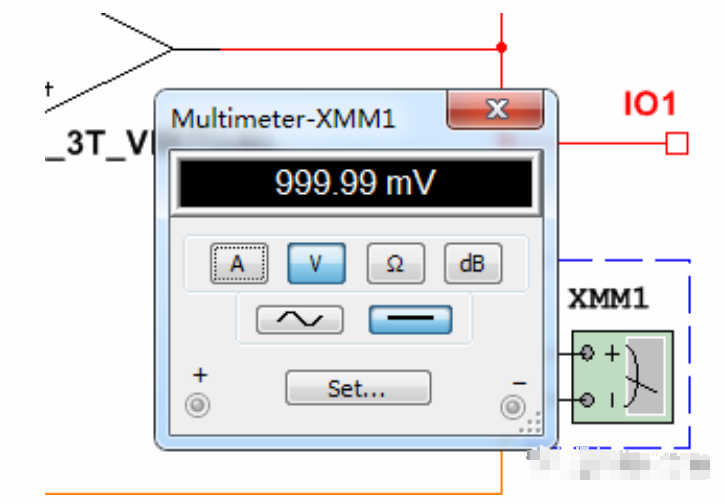Screen dimensions: 725x503
Task: Click the Multimeter-XMM1 title bar text
Action: point(283,119)
